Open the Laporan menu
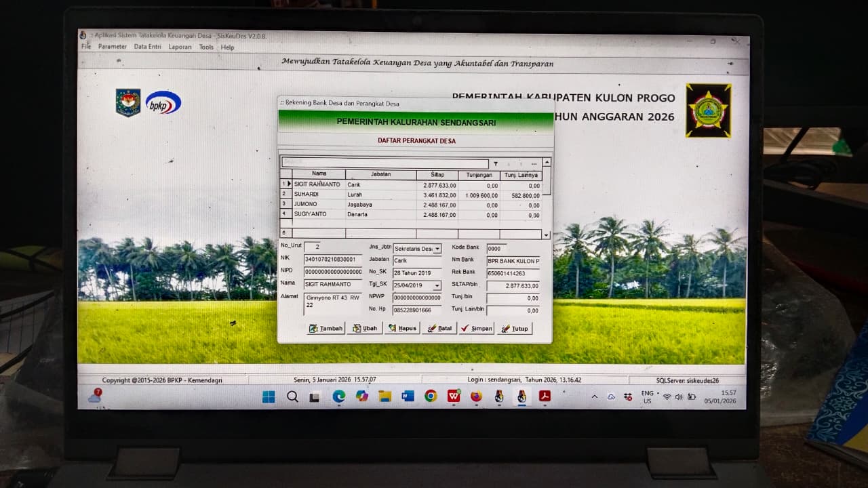868x488 pixels. [x=180, y=47]
